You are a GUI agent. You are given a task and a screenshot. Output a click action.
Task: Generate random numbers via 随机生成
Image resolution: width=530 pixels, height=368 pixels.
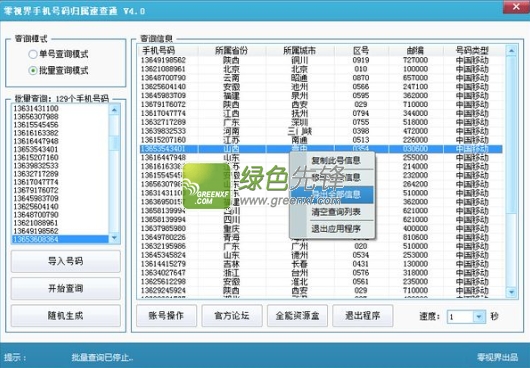[66, 316]
